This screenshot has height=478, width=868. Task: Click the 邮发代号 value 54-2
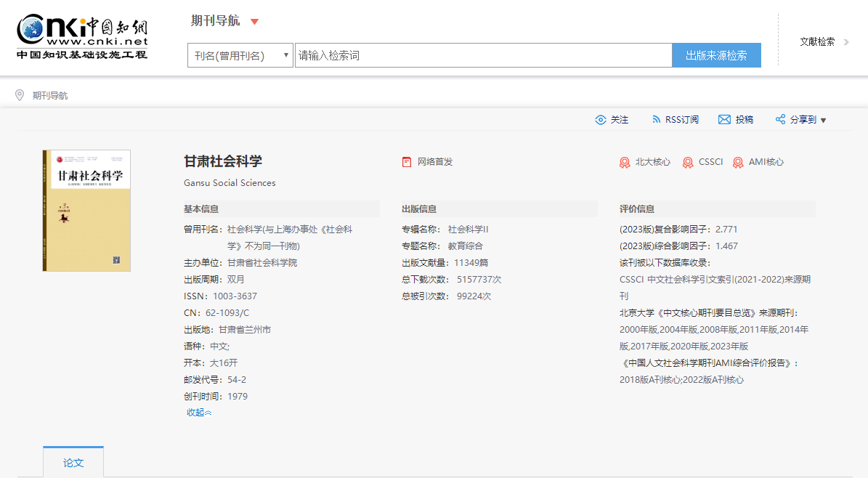pos(236,379)
